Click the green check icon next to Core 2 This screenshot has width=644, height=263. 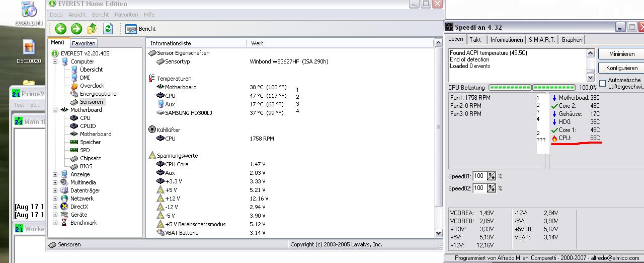[554, 106]
